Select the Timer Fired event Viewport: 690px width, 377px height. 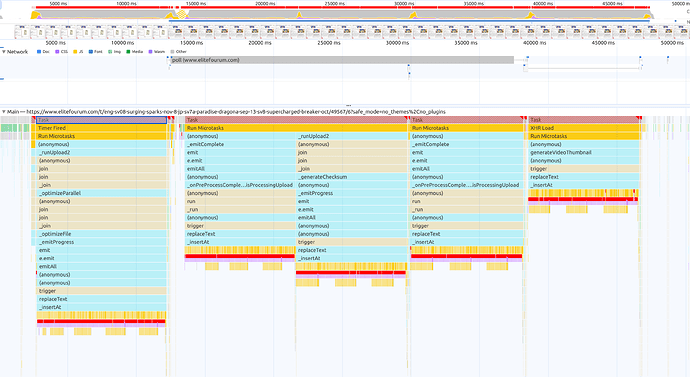[102, 128]
